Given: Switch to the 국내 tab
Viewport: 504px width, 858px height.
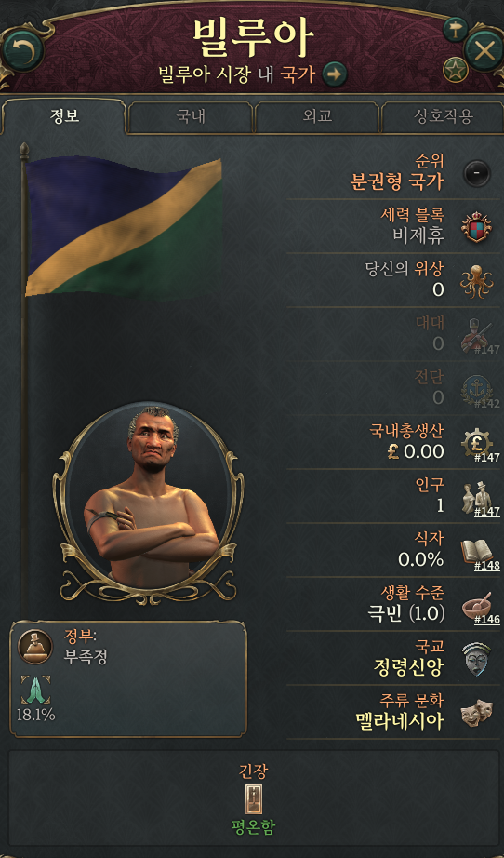Looking at the screenshot, I should click(x=191, y=116).
